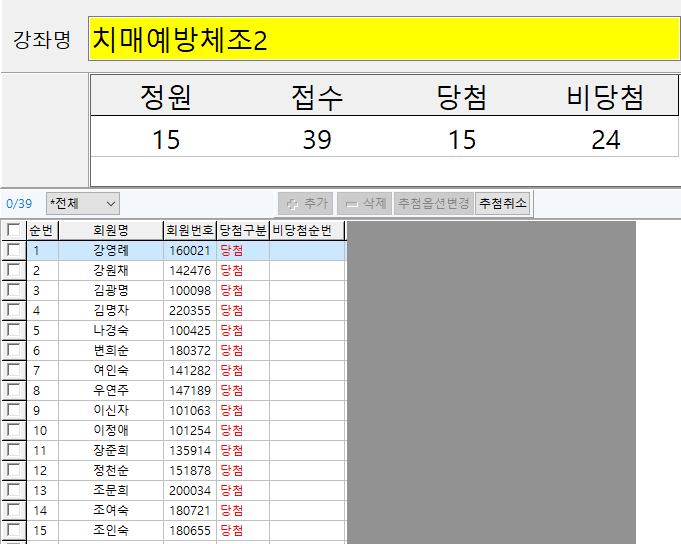Select member name 정천순
Viewport: 681px width, 544px height.
[111, 470]
